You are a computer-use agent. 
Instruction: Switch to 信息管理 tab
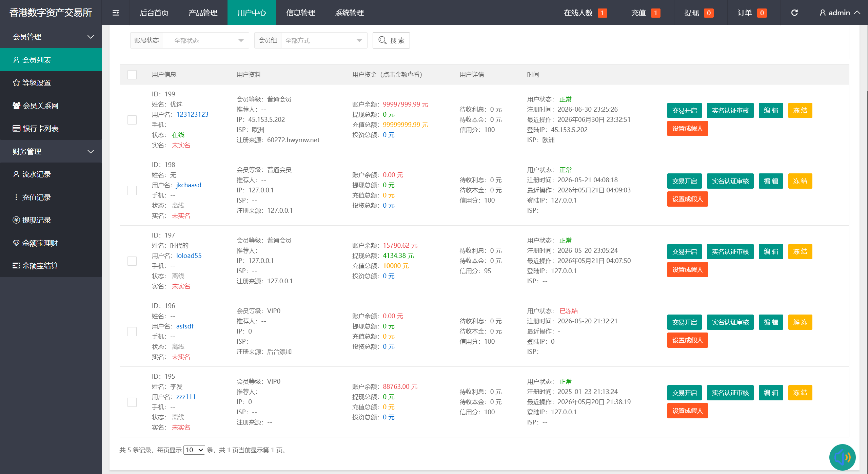pos(300,13)
